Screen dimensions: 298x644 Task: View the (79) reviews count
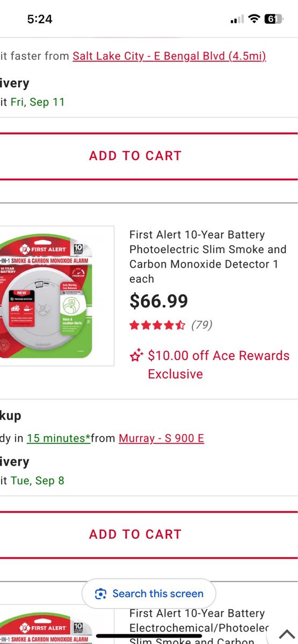[202, 325]
